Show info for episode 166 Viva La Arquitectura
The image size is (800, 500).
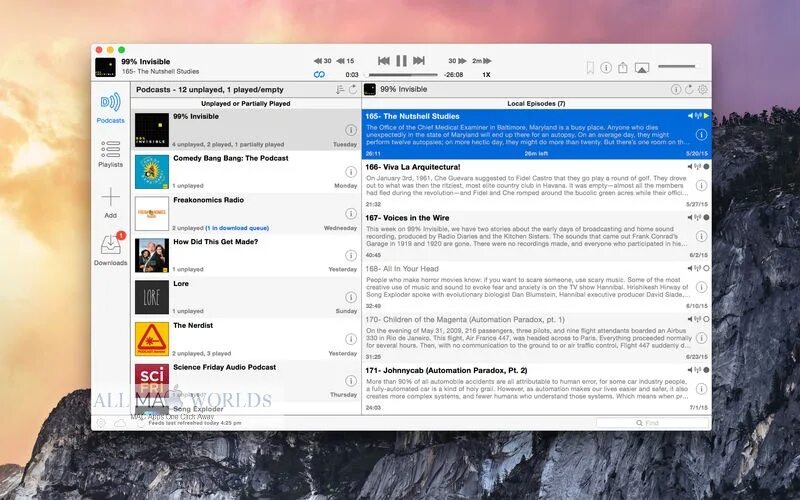(x=702, y=186)
